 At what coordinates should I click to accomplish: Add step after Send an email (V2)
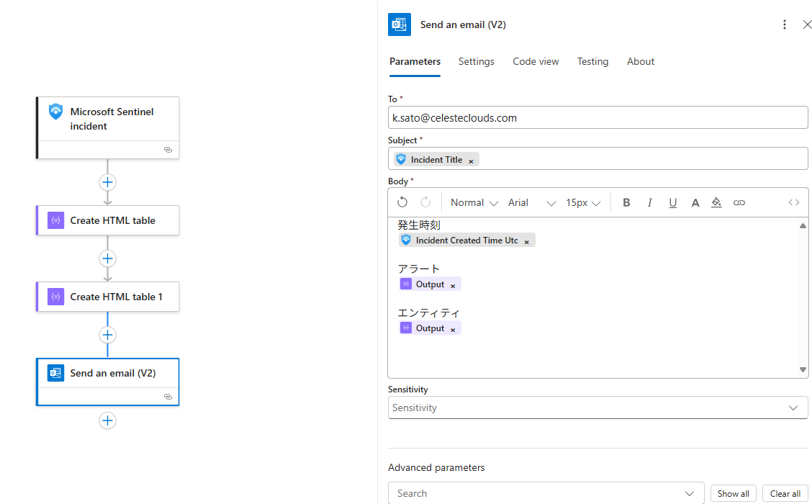pyautogui.click(x=107, y=420)
